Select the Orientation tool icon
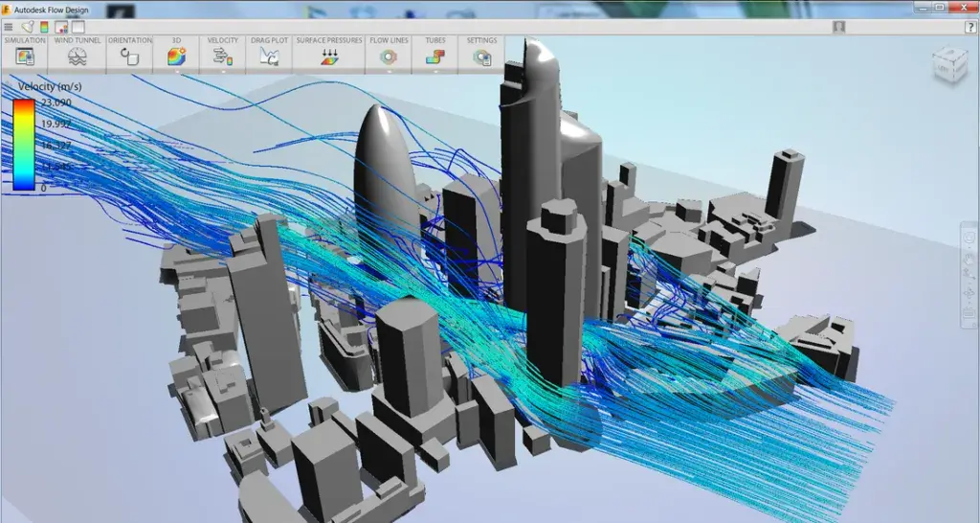 click(x=129, y=57)
